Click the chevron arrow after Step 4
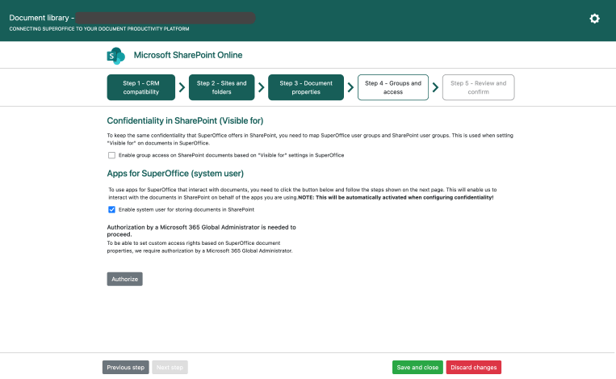The width and height of the screenshot is (616, 379). (435, 87)
